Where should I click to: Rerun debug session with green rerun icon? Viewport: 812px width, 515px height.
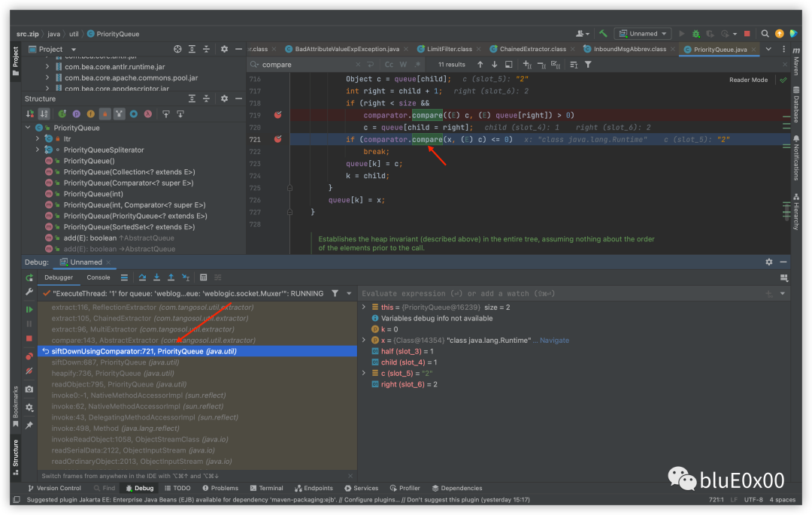29,277
